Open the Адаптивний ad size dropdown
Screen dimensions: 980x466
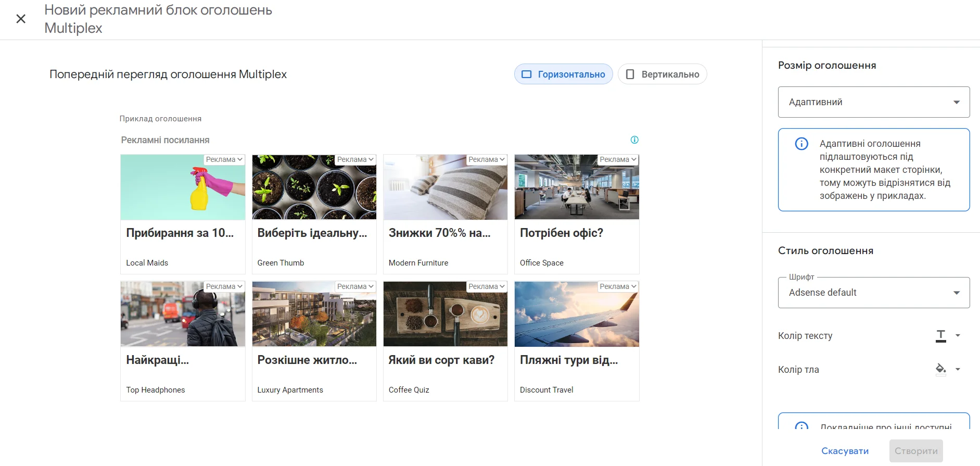[x=874, y=102]
